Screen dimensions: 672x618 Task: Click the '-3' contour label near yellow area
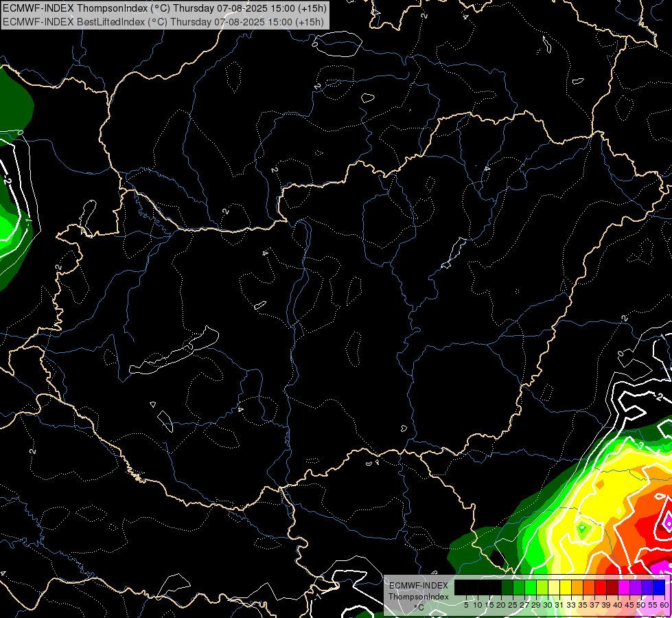[639, 446]
